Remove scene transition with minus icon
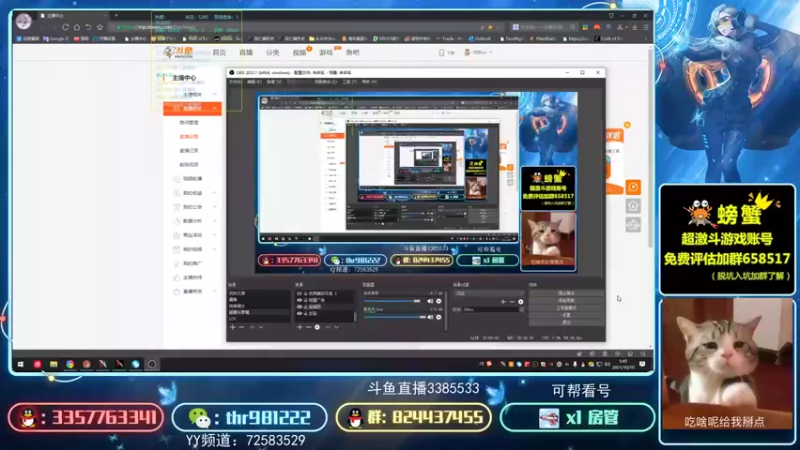Screen dimensions: 800x450 click(x=512, y=302)
